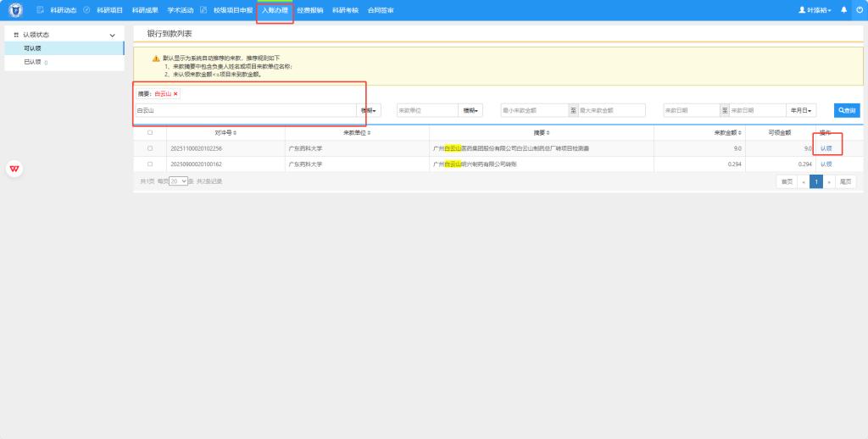Viewport: 868px width, 439px height.
Task: Open the user account dropdown menu
Action: (815, 10)
